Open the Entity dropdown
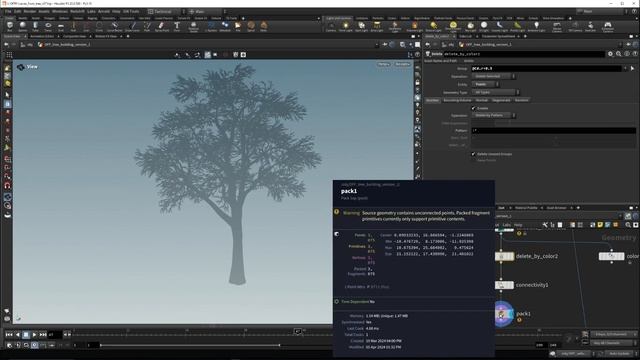This screenshot has width=640, height=360. pos(485,84)
